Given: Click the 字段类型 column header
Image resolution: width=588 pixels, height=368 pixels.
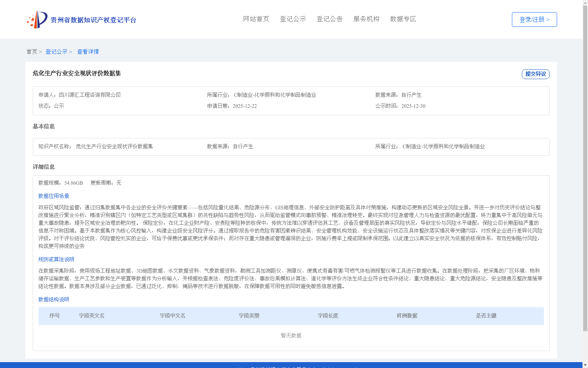Looking at the screenshot, I should pyautogui.click(x=249, y=316).
